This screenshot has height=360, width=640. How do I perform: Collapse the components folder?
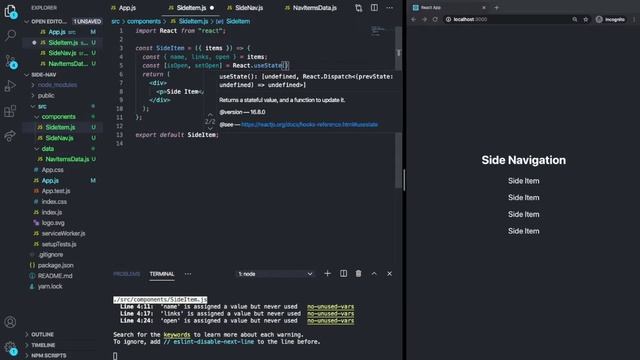pos(58,117)
